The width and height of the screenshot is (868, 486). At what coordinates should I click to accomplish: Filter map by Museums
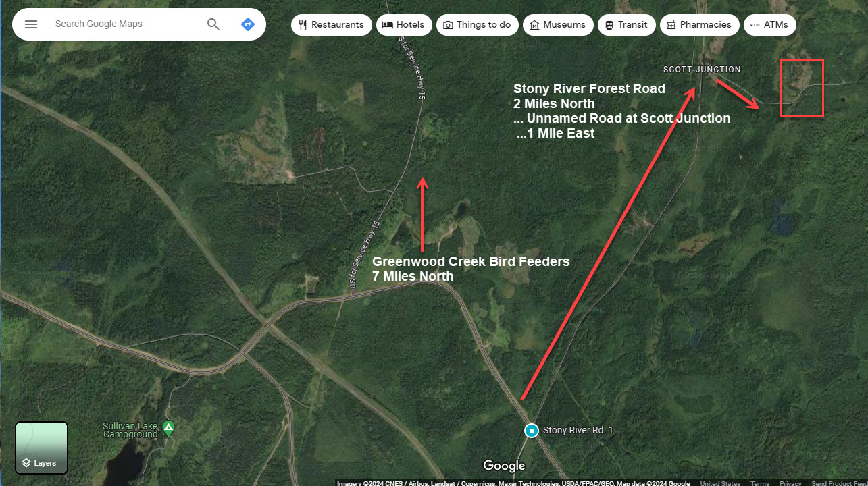[x=558, y=25]
